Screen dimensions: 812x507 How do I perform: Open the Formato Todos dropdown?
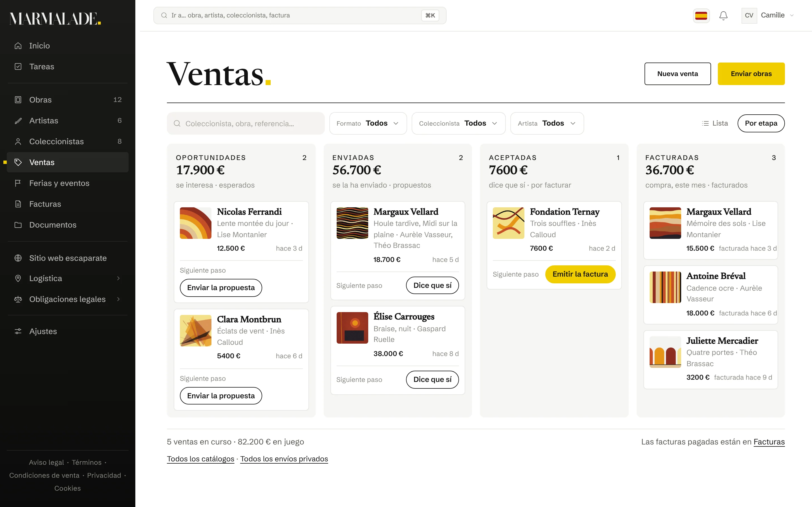[368, 123]
